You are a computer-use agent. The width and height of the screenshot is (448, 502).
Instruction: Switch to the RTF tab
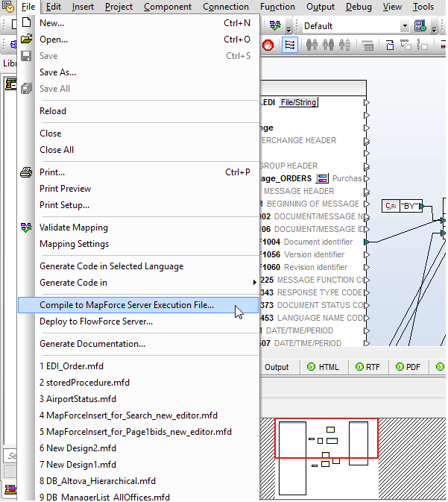pyautogui.click(x=368, y=367)
